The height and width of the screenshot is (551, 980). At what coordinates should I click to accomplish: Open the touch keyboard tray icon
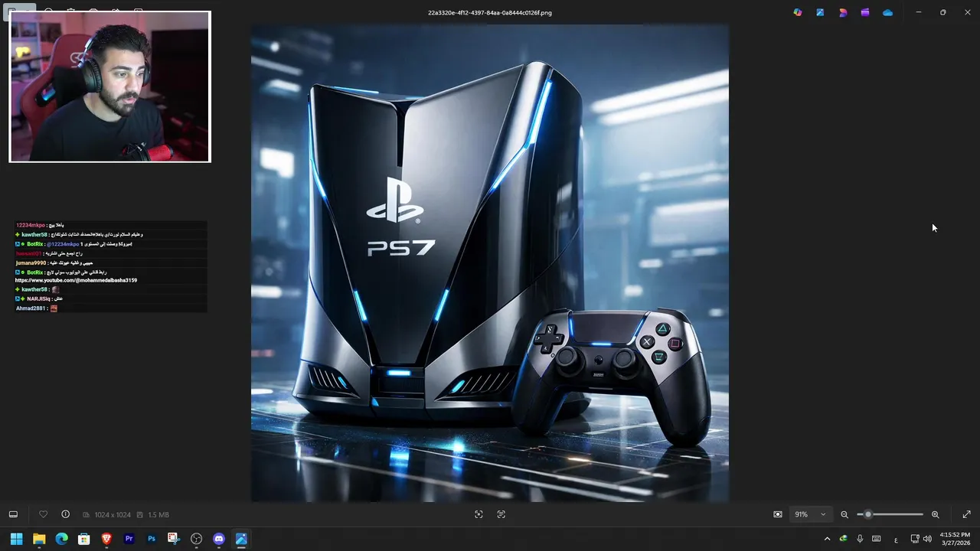point(877,539)
